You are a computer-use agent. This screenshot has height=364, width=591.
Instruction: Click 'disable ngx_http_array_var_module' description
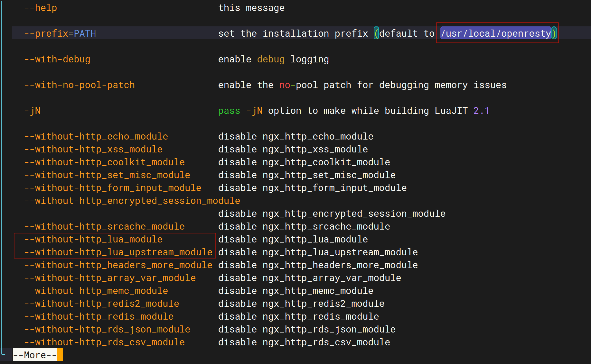point(310,278)
